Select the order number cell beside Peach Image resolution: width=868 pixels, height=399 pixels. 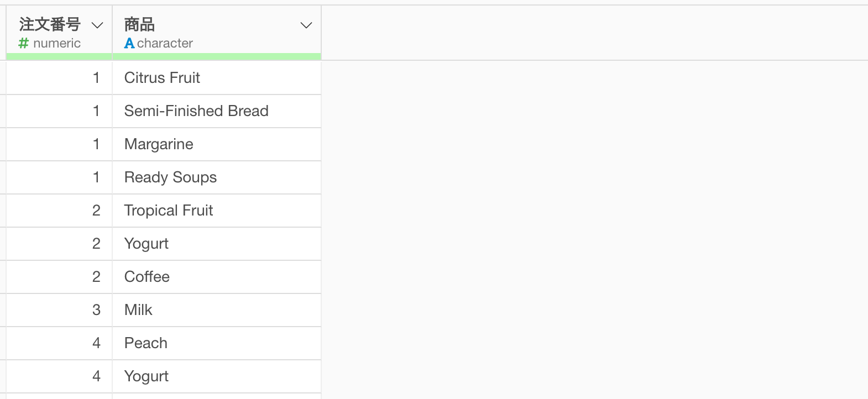click(x=59, y=343)
